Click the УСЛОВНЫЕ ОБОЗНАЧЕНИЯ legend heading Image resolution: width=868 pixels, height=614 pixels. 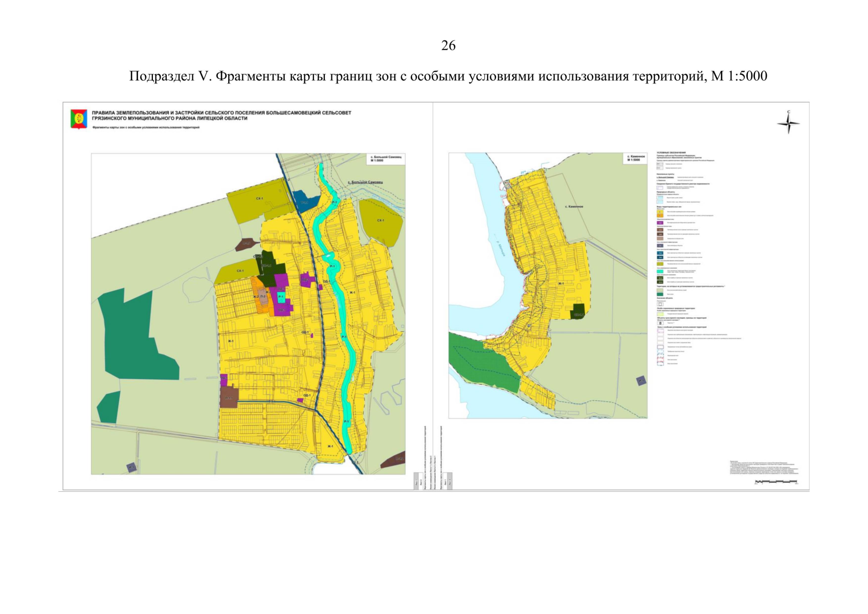(x=670, y=152)
